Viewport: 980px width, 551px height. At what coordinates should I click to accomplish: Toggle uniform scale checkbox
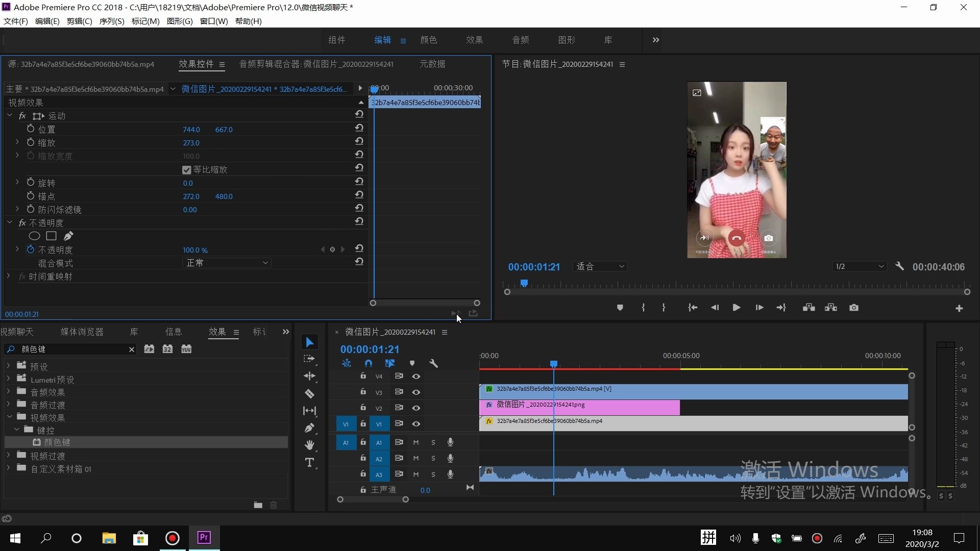point(186,170)
